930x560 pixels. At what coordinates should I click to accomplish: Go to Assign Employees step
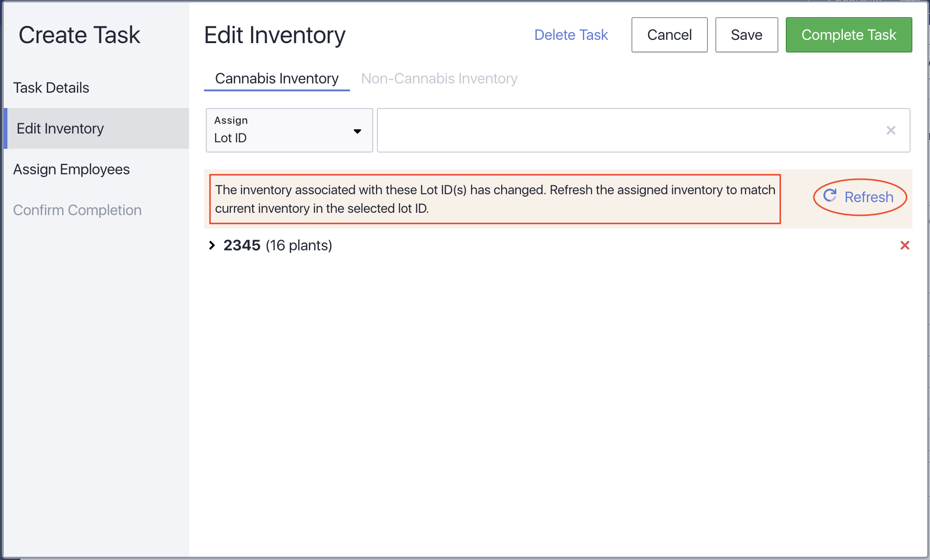point(71,169)
